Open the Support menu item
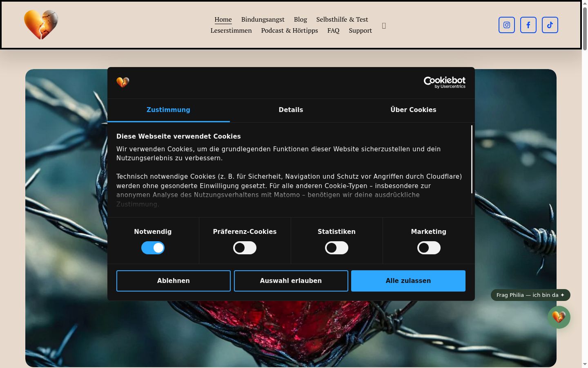 click(360, 31)
